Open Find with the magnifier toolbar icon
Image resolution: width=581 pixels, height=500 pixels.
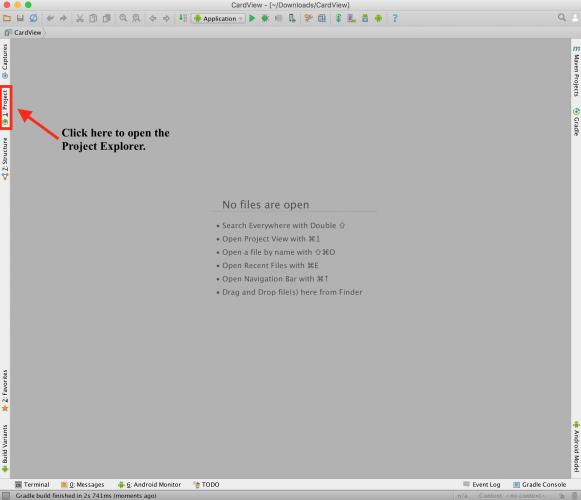point(123,18)
